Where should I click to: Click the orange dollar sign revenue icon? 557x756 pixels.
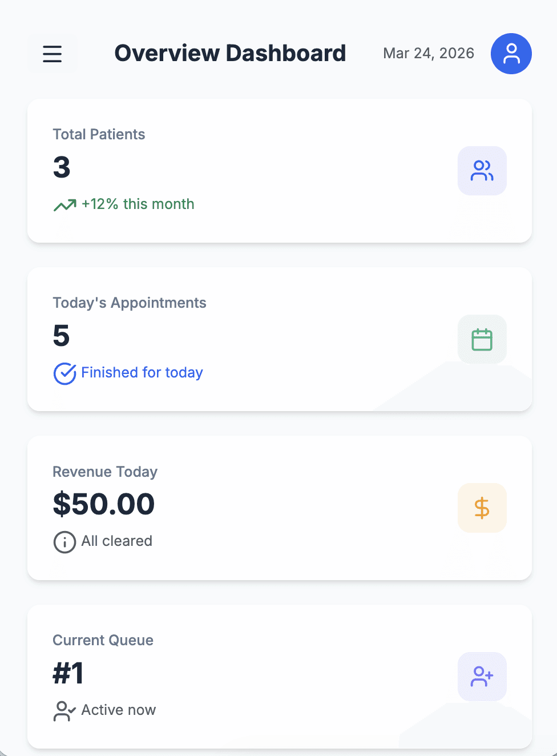(x=482, y=508)
